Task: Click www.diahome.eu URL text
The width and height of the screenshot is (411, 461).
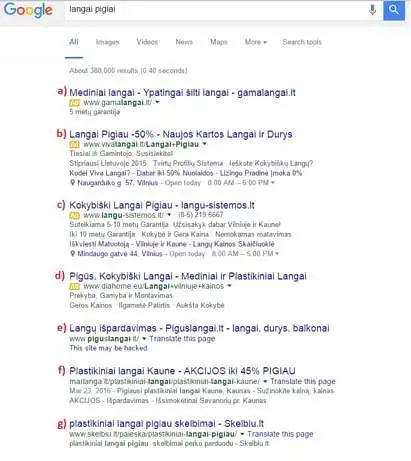Action: (x=154, y=286)
